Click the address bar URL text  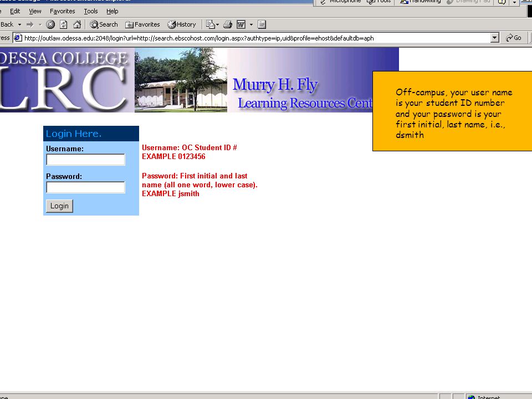click(199, 38)
